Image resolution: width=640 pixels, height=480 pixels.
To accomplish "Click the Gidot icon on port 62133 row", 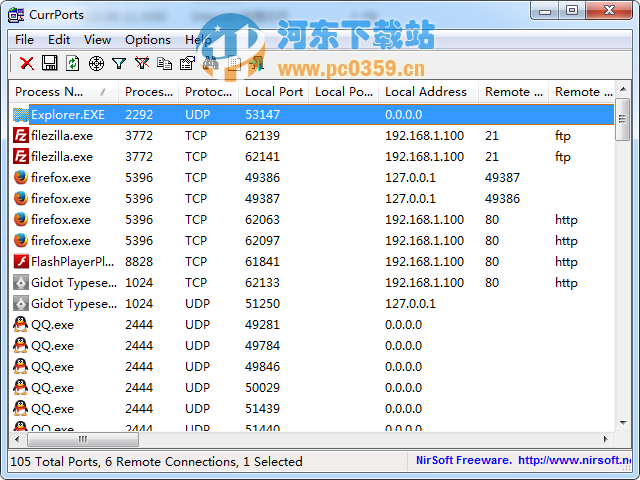I will [x=21, y=282].
